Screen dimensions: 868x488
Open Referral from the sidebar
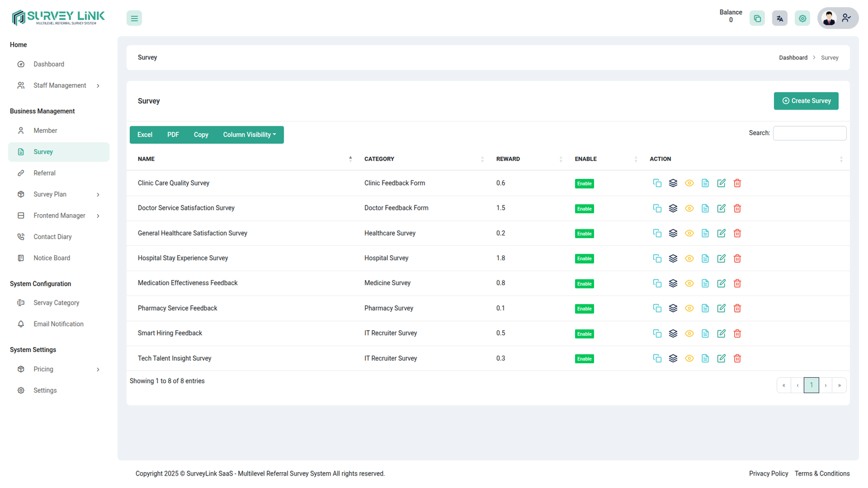click(44, 173)
